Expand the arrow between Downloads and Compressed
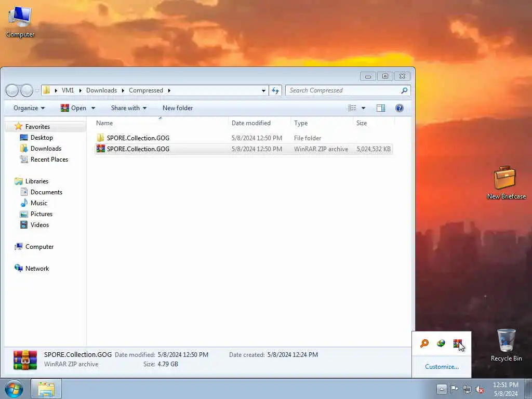Image resolution: width=532 pixels, height=399 pixels. tap(123, 90)
